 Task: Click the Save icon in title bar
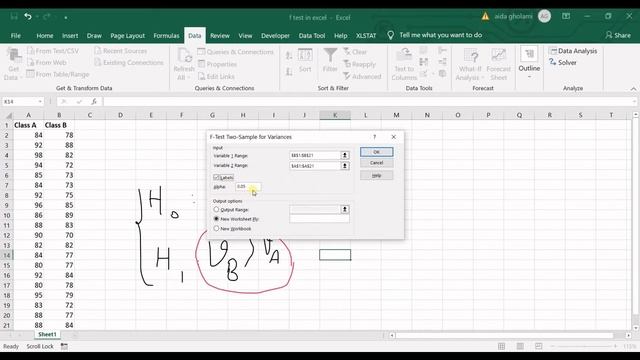(x=14, y=17)
